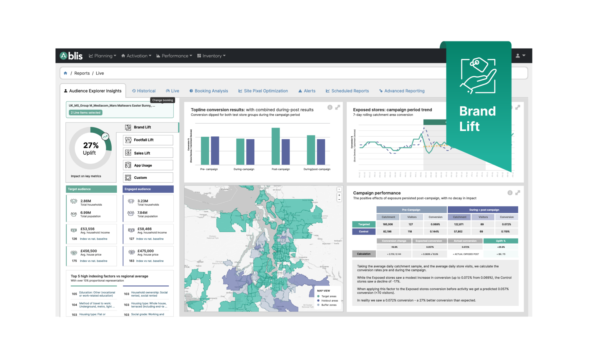Click the Custom metric icon
The width and height of the screenshot is (589, 364).
tap(128, 178)
